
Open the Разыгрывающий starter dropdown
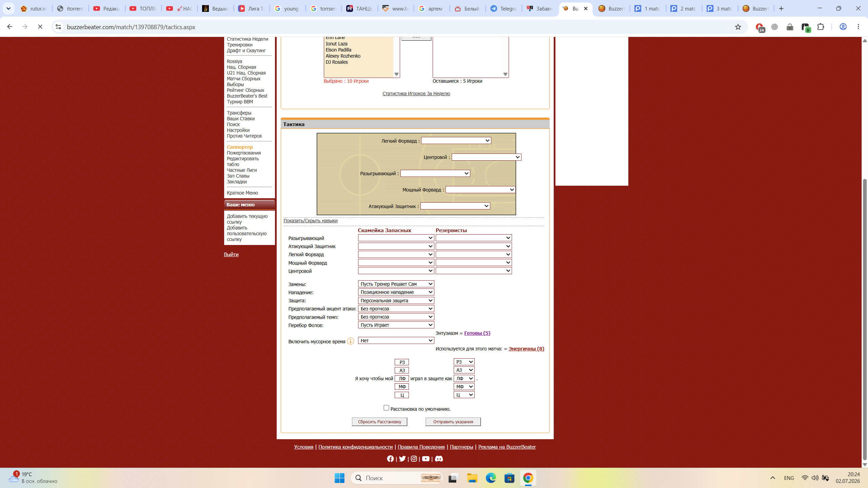pyautogui.click(x=435, y=174)
